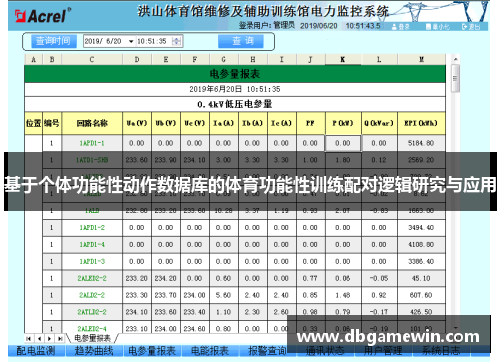This screenshot has width=500, height=362.
Task: Click Uc value 234.60 in 2ALEI2-4 row
Action: [x=195, y=328]
